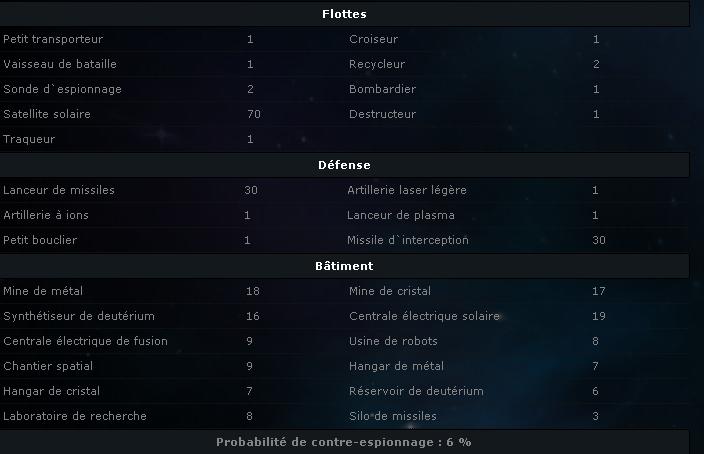This screenshot has height=454, width=704.
Task: Select the Défense section header
Action: tap(344, 165)
